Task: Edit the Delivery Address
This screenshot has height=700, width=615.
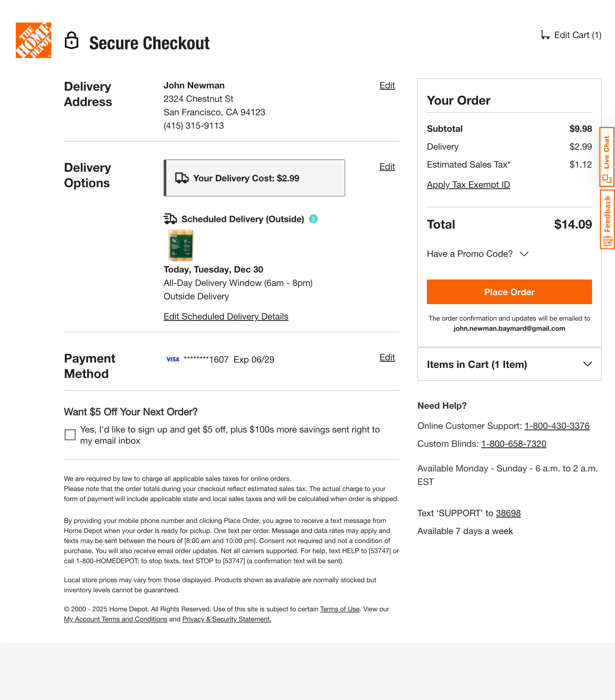Action: click(x=387, y=86)
